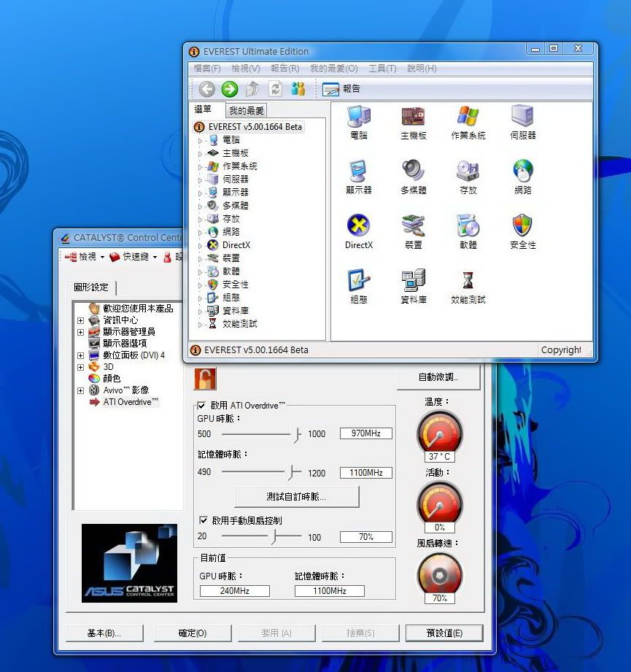Screen dimensions: 631x672
Task: Select 軟體 node in EVEREST tree
Action: 231,271
